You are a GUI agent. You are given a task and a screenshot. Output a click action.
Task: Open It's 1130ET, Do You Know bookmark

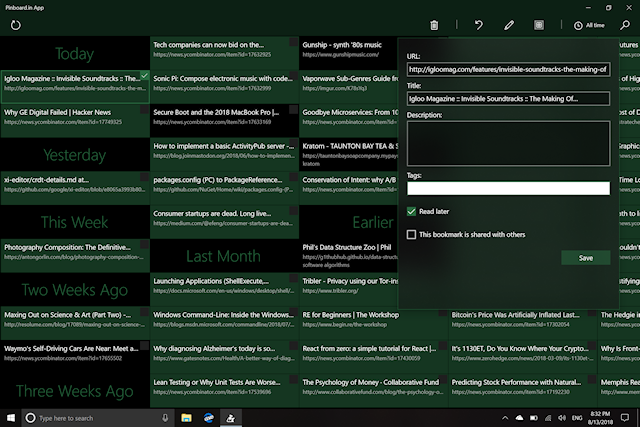(522, 357)
